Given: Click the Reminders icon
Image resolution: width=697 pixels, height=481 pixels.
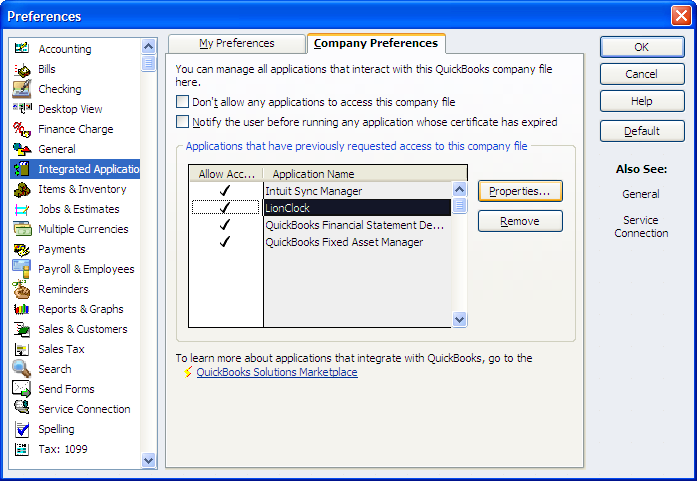Looking at the screenshot, I should 21,289.
